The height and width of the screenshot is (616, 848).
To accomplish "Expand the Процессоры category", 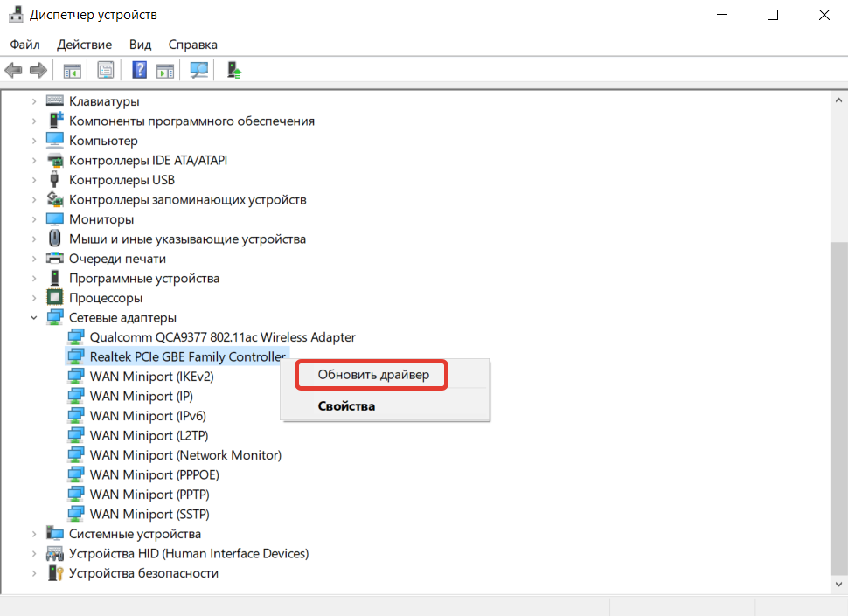I will tap(34, 298).
